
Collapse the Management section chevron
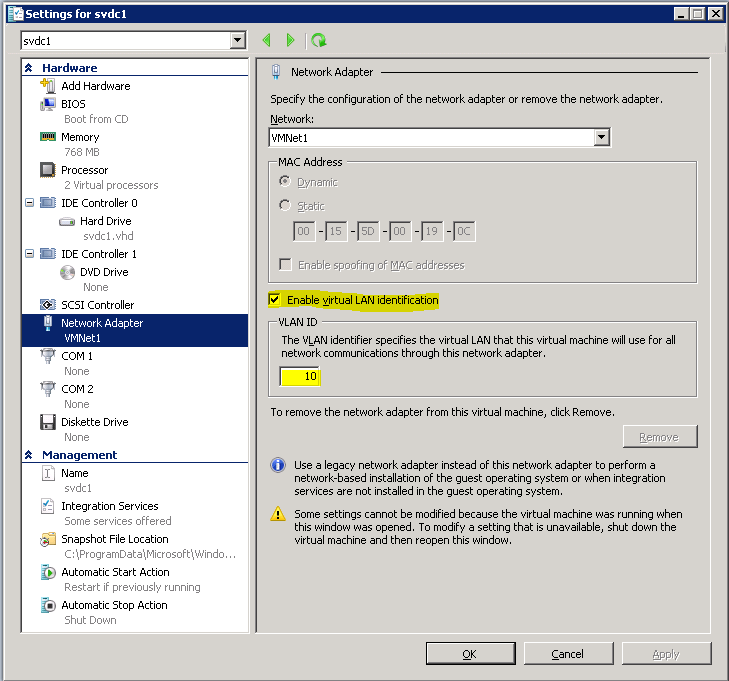[28, 455]
